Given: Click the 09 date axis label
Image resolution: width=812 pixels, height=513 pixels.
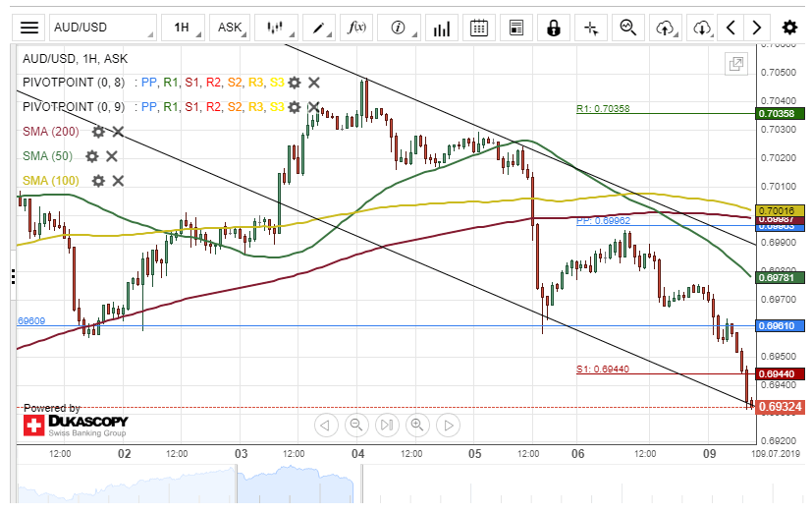Looking at the screenshot, I should (x=710, y=454).
